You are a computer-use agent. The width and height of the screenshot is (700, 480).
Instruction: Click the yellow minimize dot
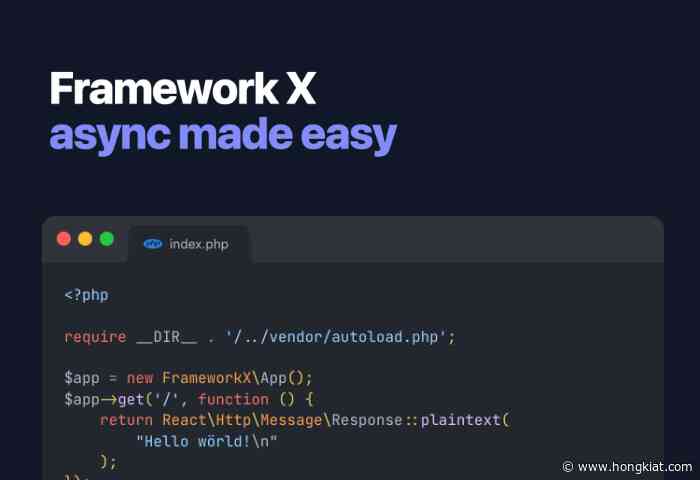click(85, 239)
